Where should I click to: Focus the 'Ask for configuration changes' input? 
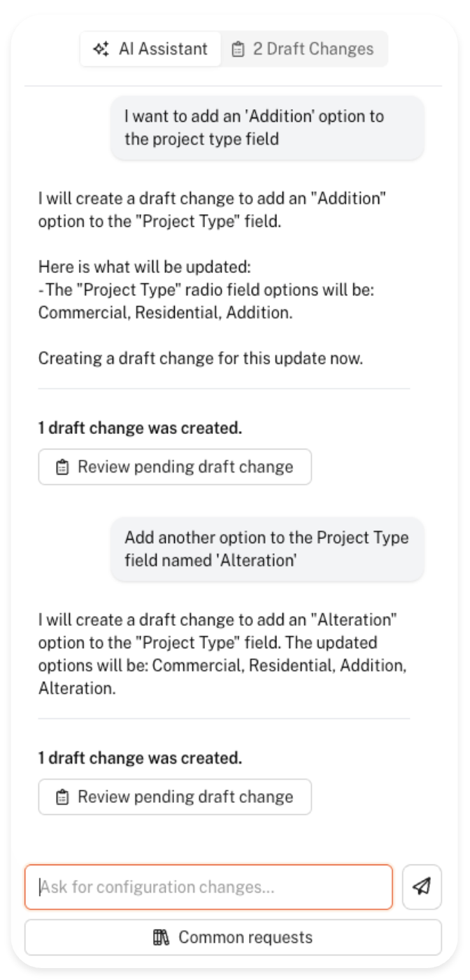[208, 887]
